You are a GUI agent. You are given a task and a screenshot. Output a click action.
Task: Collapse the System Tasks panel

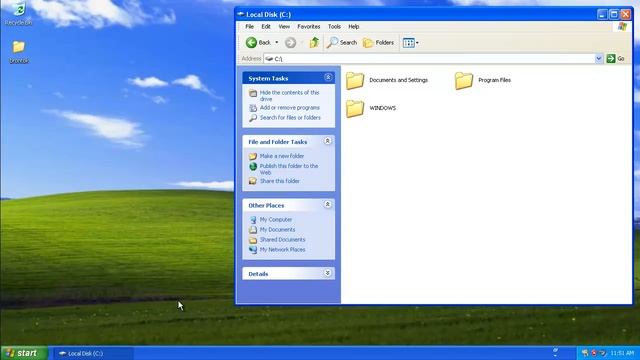pyautogui.click(x=328, y=77)
